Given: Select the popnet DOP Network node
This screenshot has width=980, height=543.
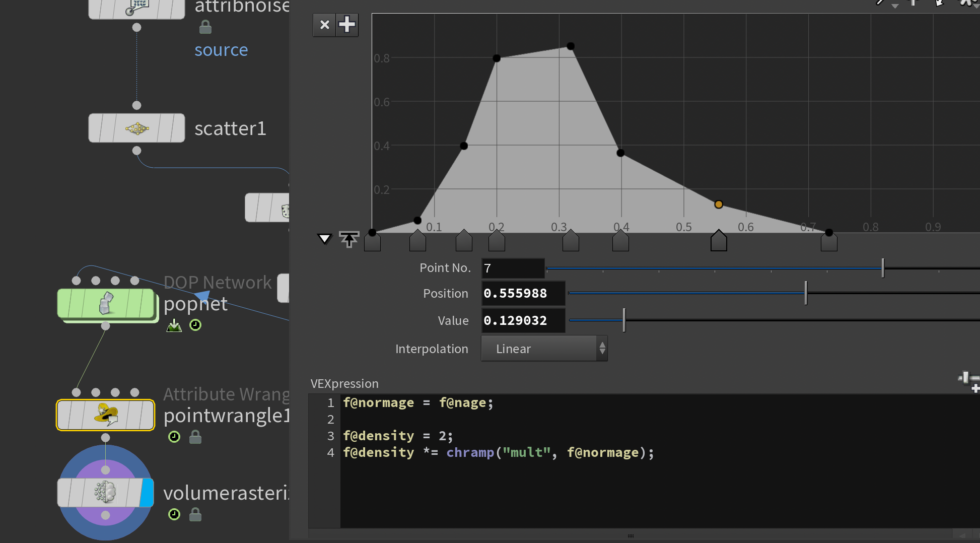Looking at the screenshot, I should [x=106, y=304].
